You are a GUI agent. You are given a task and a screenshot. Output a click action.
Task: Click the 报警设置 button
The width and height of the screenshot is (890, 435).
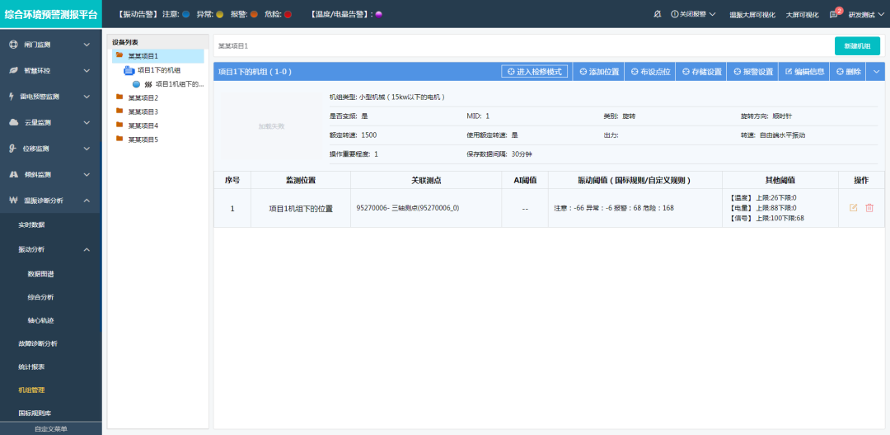coord(753,72)
